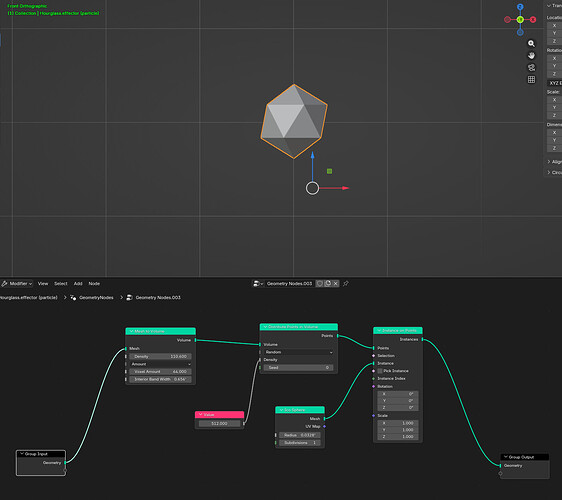Collapse the Value node
Screen dimensions: 562x500
tap(200, 415)
